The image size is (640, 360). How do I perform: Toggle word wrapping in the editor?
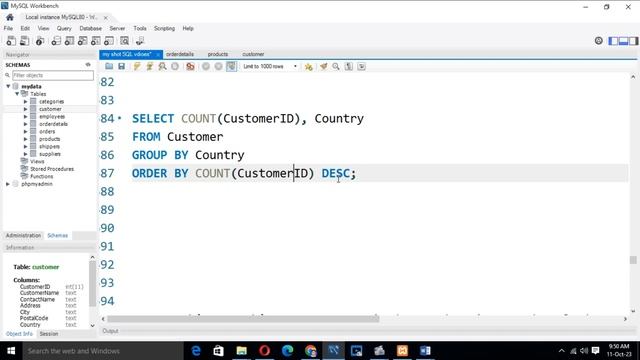pos(362,66)
